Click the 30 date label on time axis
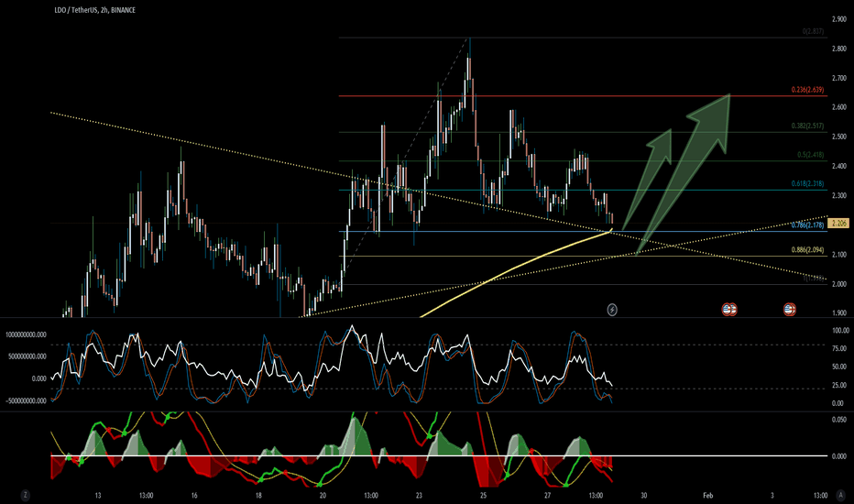 (644, 495)
